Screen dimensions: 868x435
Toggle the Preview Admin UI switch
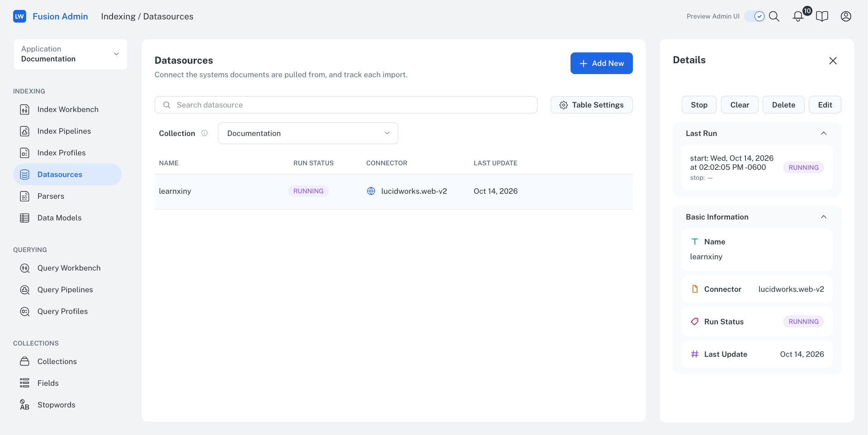(x=755, y=16)
